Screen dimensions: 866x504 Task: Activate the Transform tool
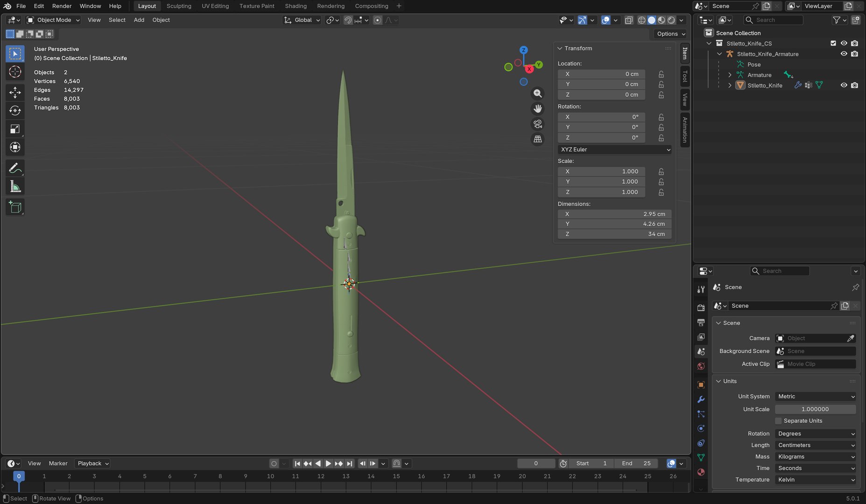coord(15,147)
